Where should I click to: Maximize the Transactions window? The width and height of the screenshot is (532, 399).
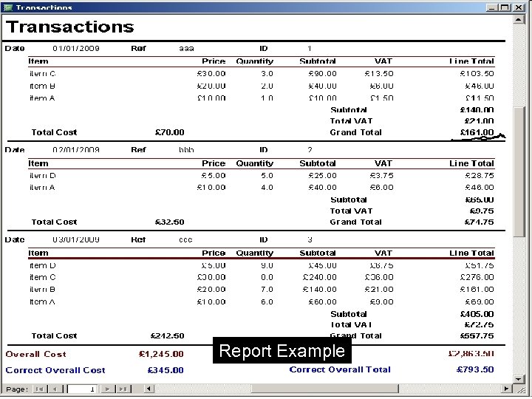tap(505, 7)
